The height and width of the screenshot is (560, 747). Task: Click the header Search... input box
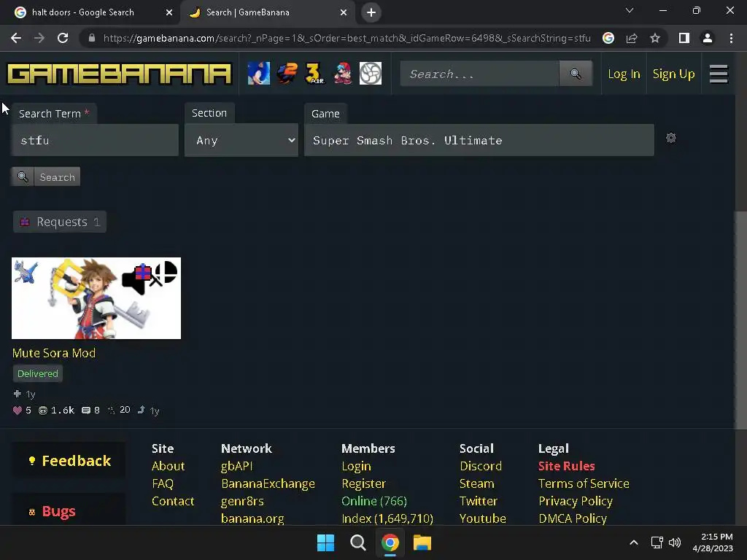pyautogui.click(x=480, y=74)
